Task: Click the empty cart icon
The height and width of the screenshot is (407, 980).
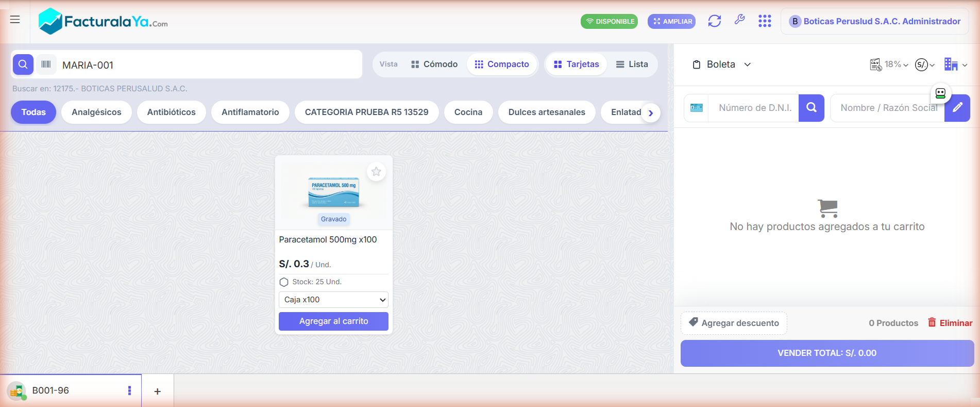Action: click(x=827, y=208)
